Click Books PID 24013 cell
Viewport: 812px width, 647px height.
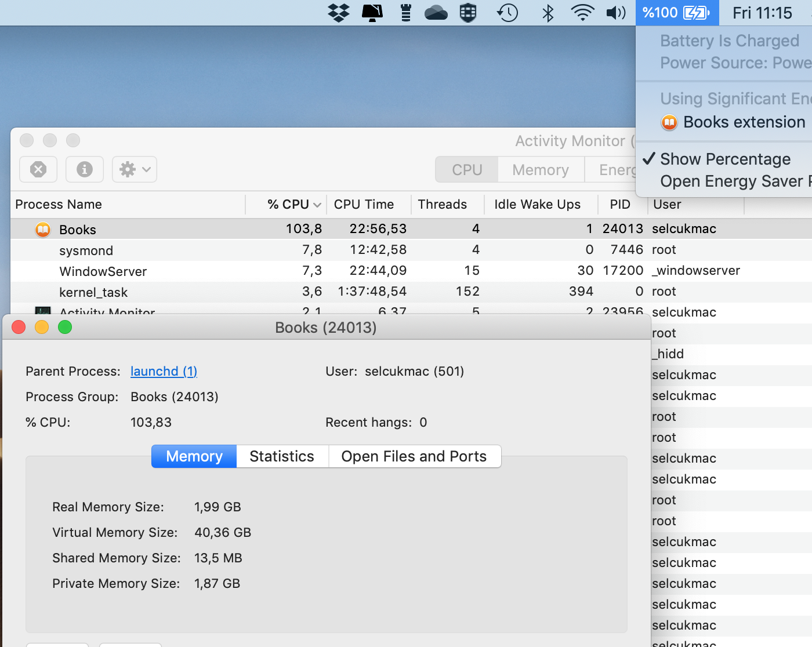tap(622, 228)
